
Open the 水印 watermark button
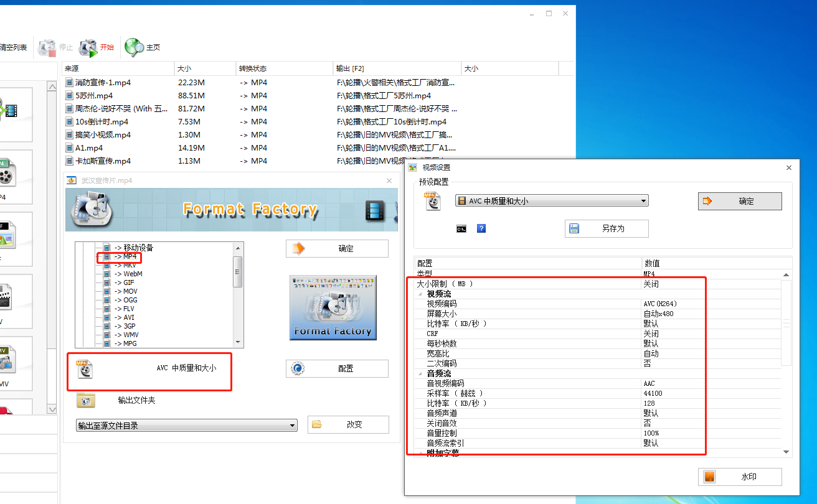[x=739, y=477]
